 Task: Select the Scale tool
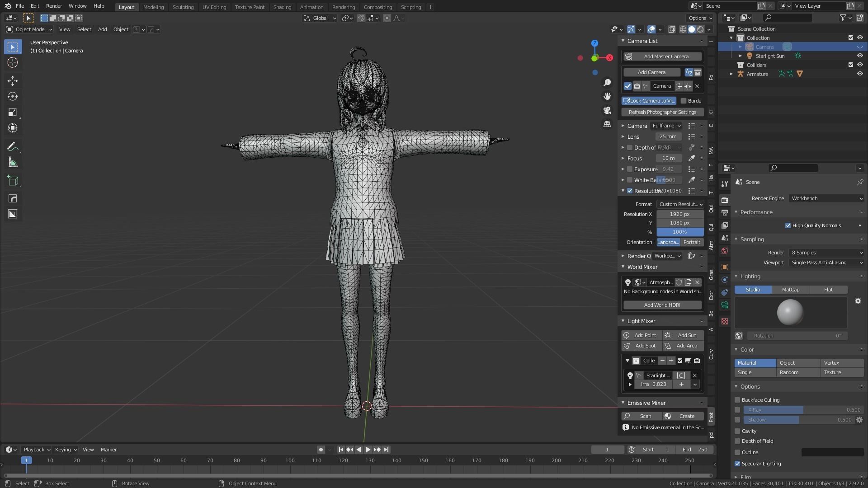(x=13, y=112)
